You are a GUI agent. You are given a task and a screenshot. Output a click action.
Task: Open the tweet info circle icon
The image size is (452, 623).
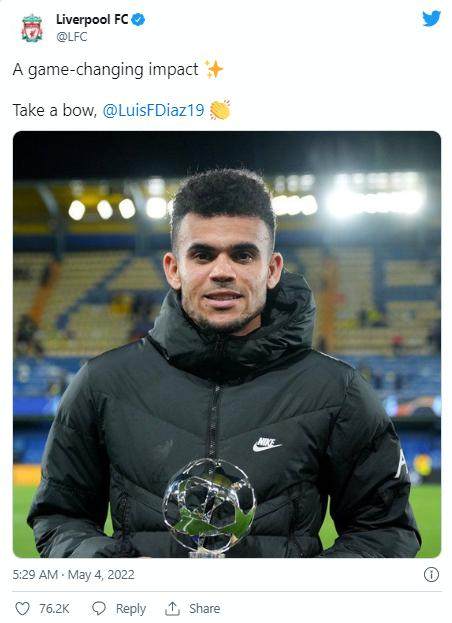[431, 575]
